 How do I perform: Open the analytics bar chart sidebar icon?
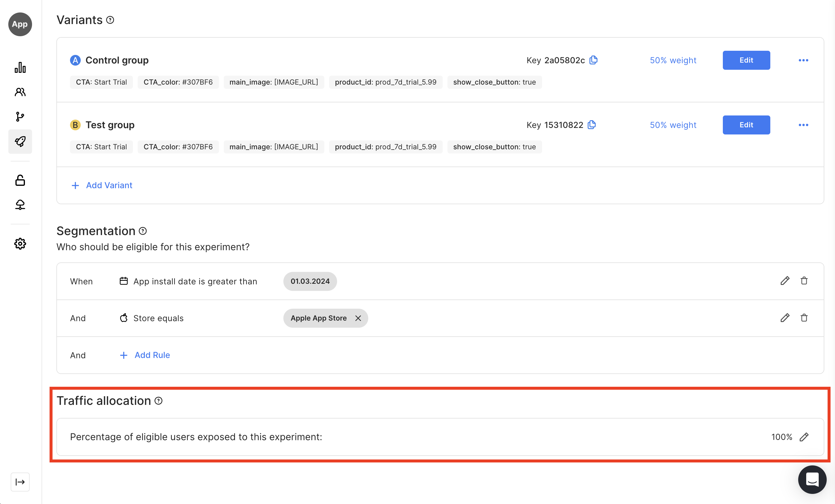20,67
